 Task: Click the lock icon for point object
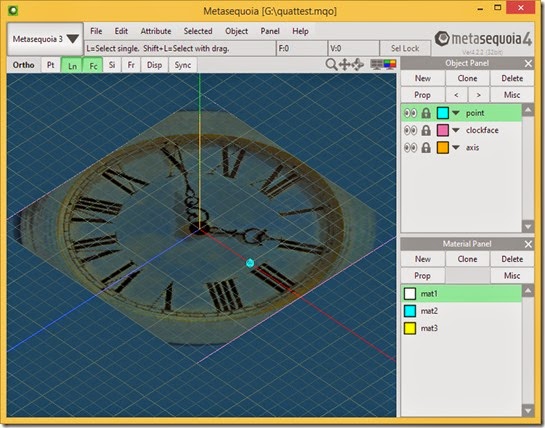[x=426, y=113]
